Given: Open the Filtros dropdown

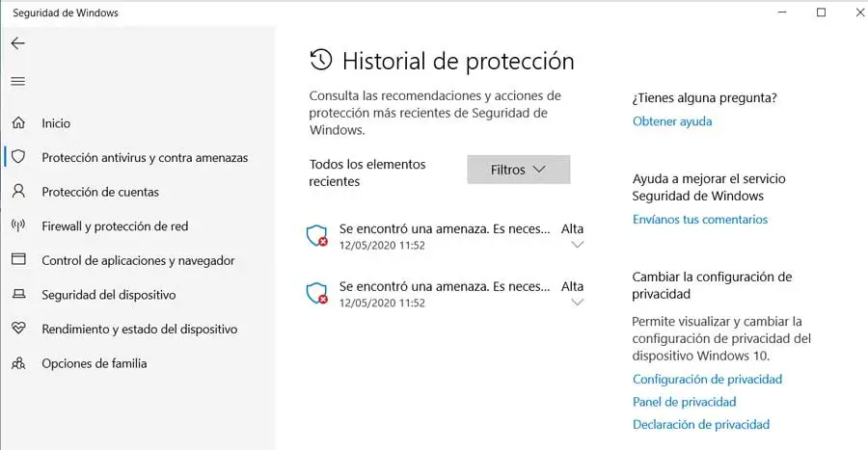Looking at the screenshot, I should (x=518, y=170).
